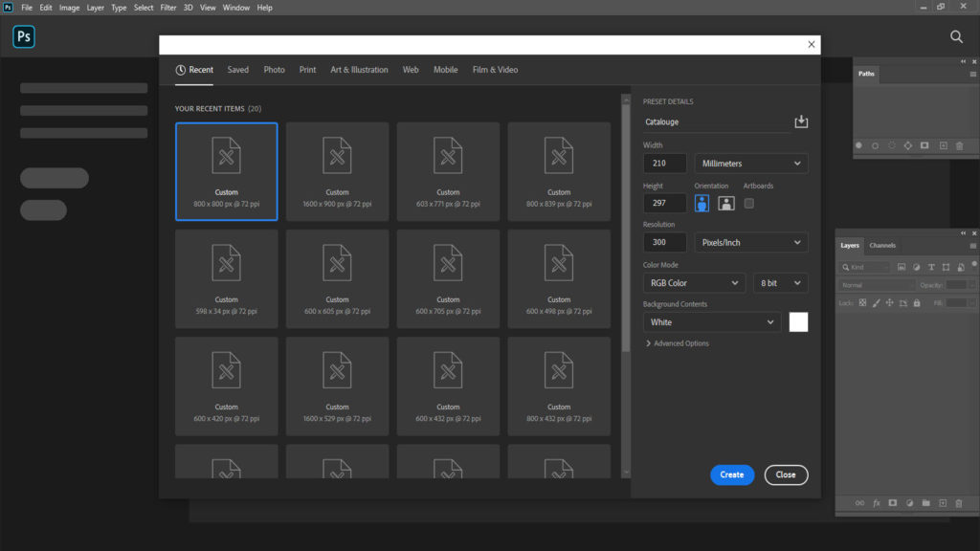This screenshot has height=551, width=980.
Task: Create new path icon in Paths panel
Action: coord(943,145)
